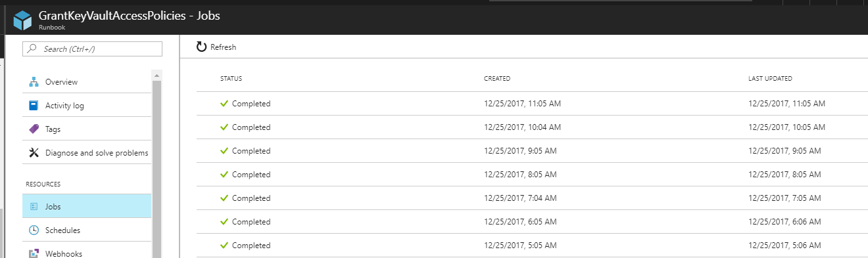Image resolution: width=868 pixels, height=258 pixels.
Task: Click the sidebar vertical scrollbar thumb
Action: click(x=157, y=169)
